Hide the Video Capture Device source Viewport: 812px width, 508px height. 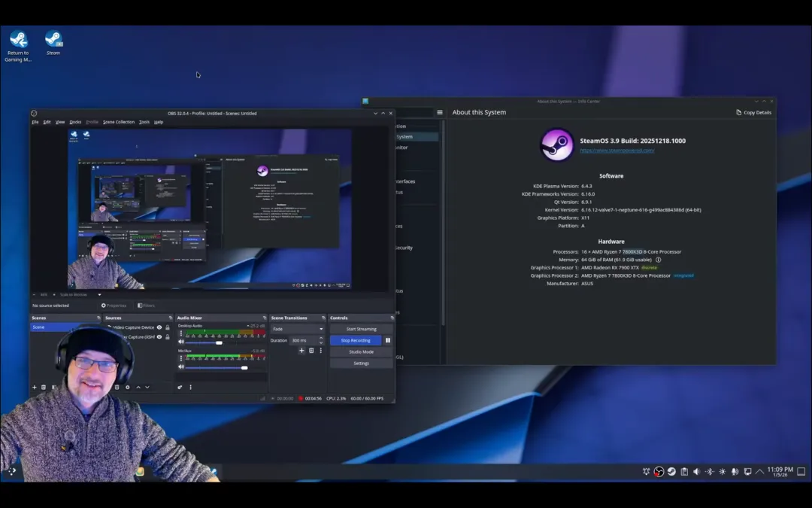(x=159, y=327)
